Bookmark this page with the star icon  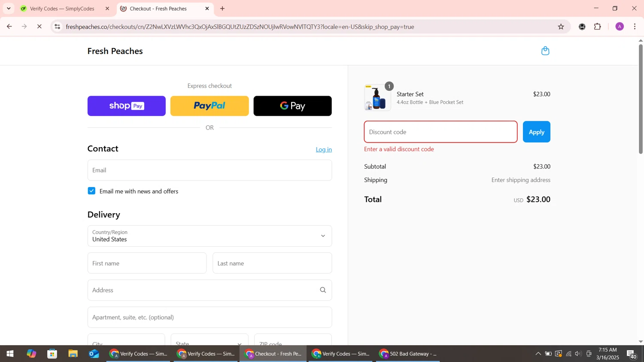click(x=561, y=27)
